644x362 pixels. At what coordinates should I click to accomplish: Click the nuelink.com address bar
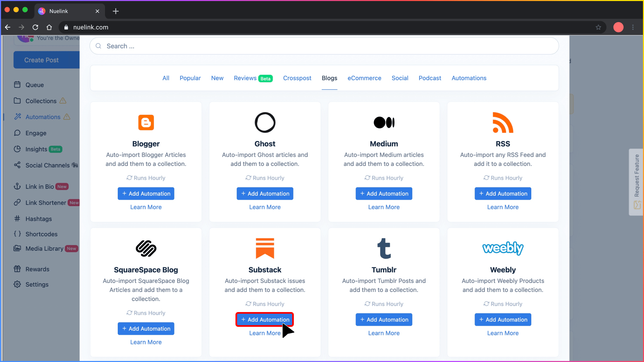coord(332,27)
